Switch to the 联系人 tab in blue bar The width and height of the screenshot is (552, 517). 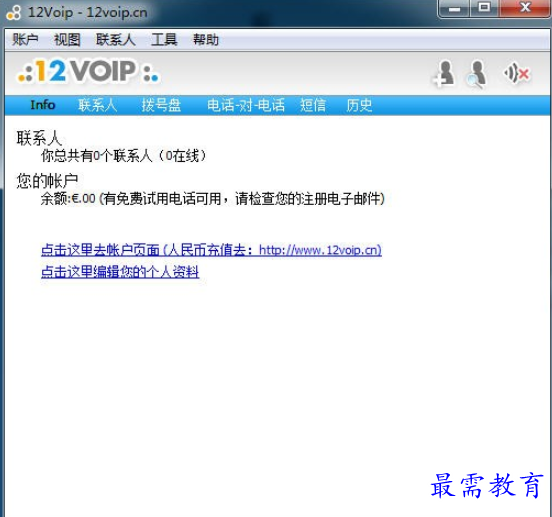[98, 105]
